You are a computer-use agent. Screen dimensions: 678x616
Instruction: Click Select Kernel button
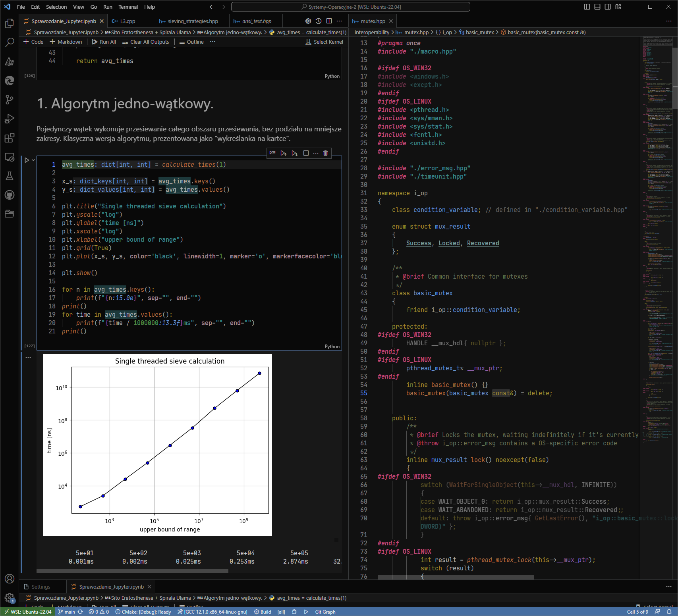[x=324, y=42]
